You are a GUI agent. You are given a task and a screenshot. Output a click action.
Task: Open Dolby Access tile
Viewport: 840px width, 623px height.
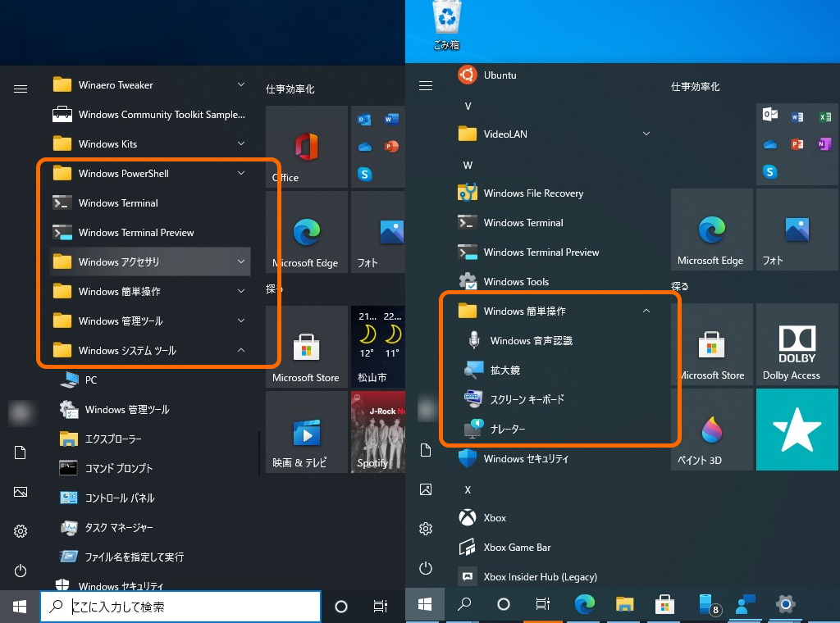coord(797,344)
